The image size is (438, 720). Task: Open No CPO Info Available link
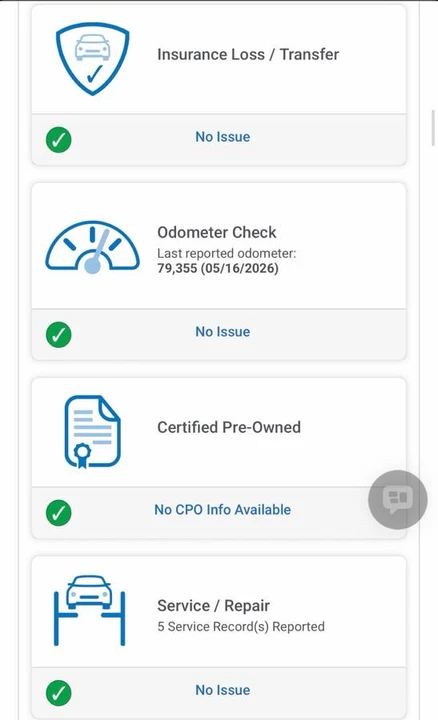coord(223,510)
